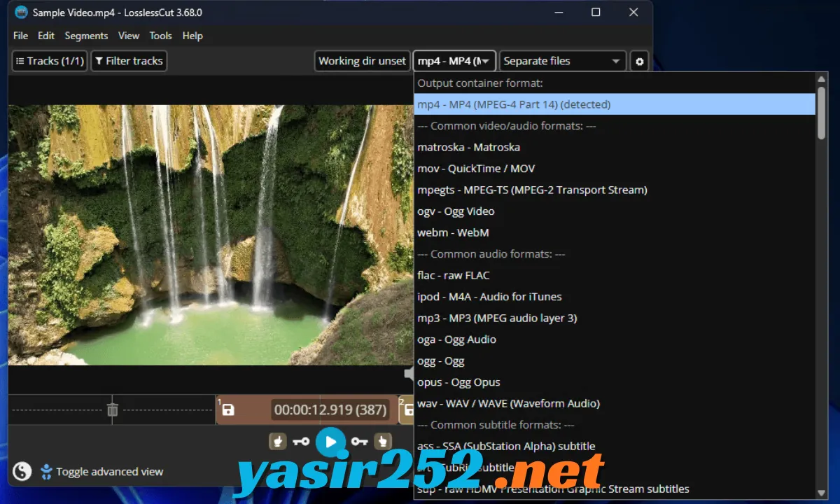The image size is (840, 504).
Task: Select sup - raw HDMV Presentation Graphic Stream
Action: (x=615, y=489)
